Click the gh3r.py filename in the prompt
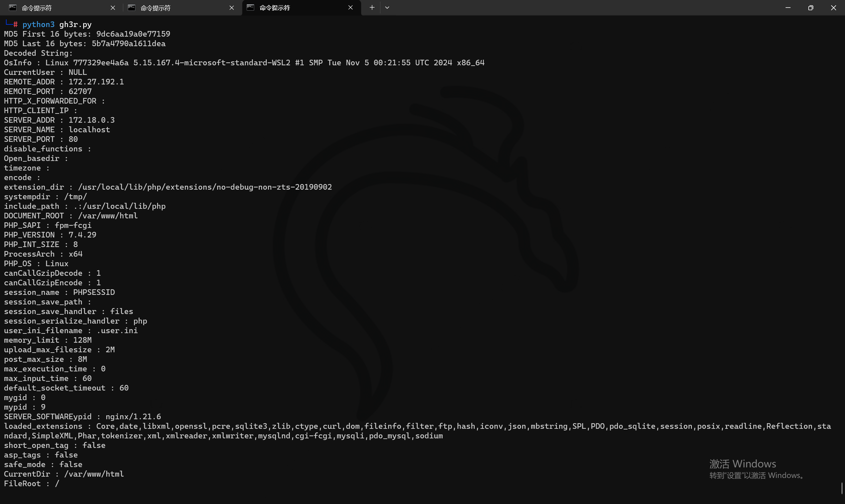845x504 pixels. point(76,24)
